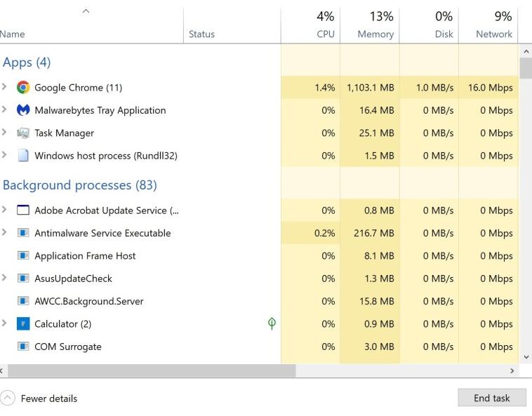Click the green leaf suspended status icon
532x416 pixels.
pyautogui.click(x=272, y=323)
